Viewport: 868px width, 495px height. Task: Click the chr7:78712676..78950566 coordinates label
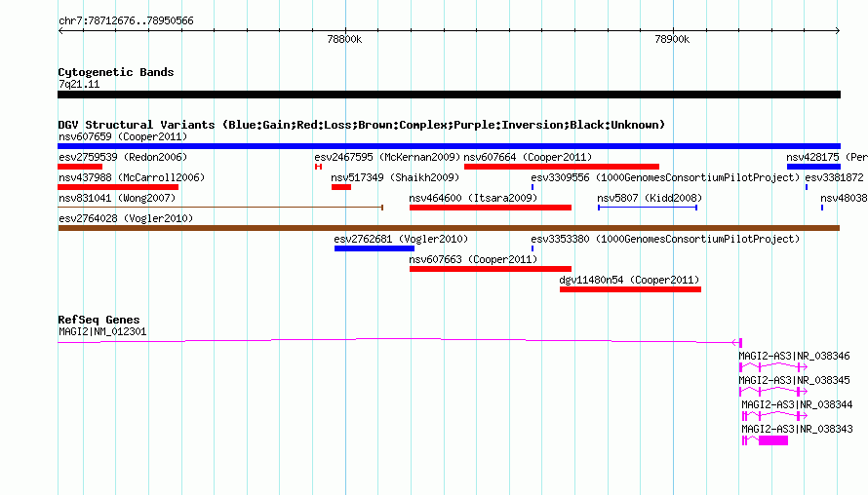(126, 21)
